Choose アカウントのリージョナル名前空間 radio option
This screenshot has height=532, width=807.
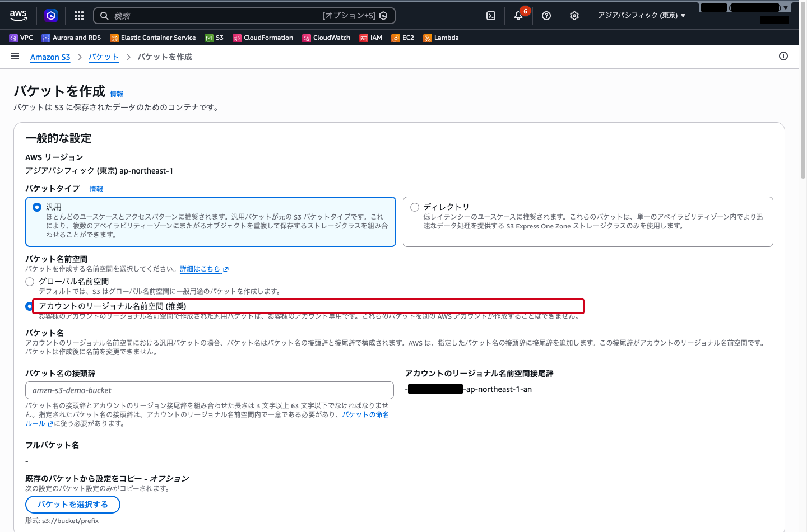29,306
